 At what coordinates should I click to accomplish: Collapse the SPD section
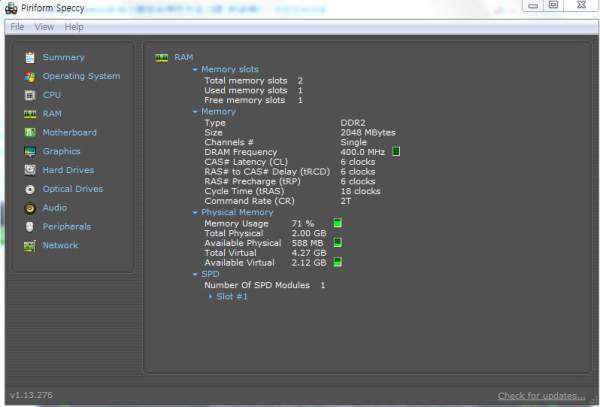(195, 274)
